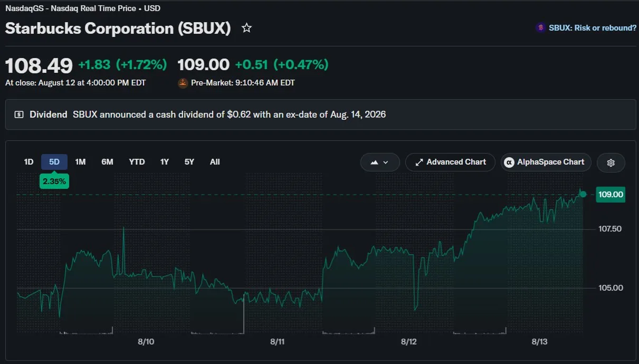This screenshot has width=639, height=364.
Task: Add SBUX to watchlist with star icon
Action: [246, 28]
